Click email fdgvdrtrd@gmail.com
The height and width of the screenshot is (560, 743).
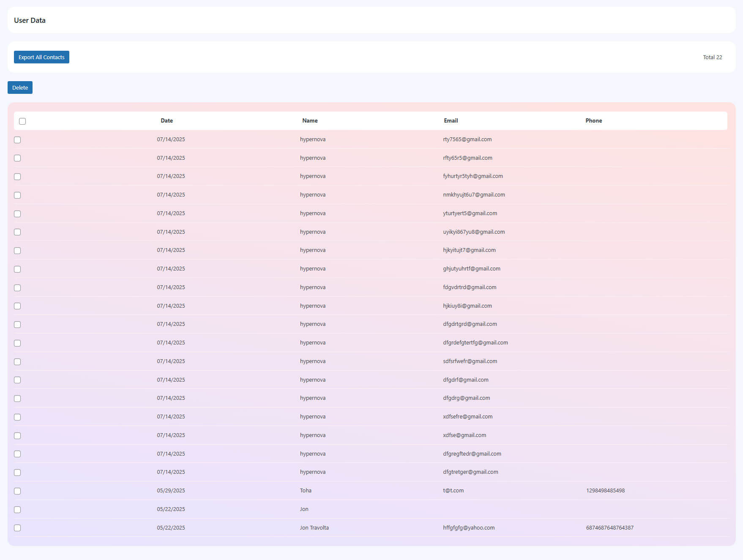click(470, 287)
